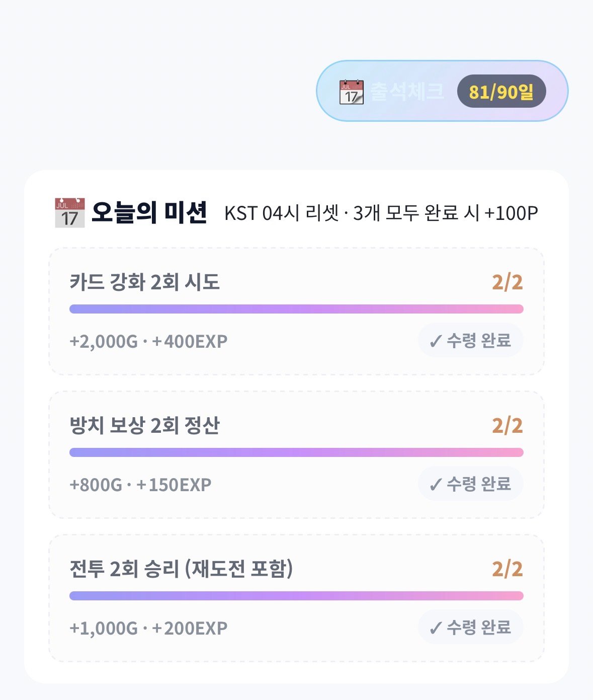Click 수령 완료 button for 전투 승리 mission
The width and height of the screenshot is (593, 700).
tap(471, 628)
